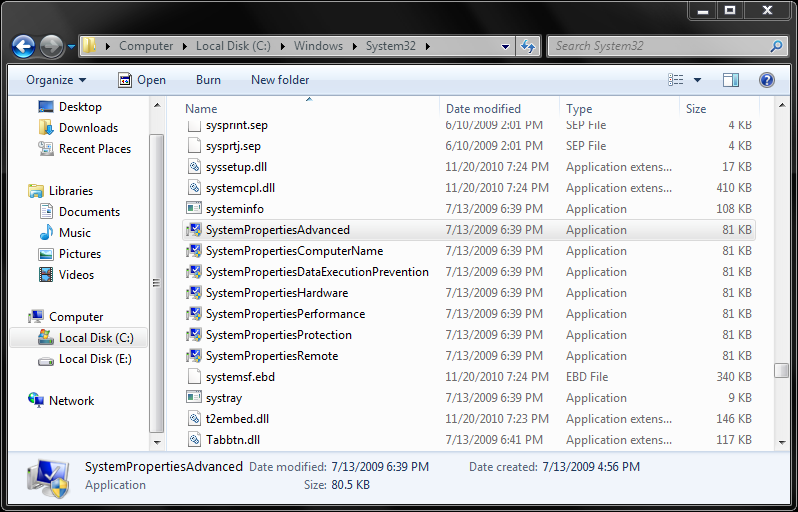Click the Videos library icon
Image resolution: width=798 pixels, height=512 pixels.
click(x=46, y=275)
